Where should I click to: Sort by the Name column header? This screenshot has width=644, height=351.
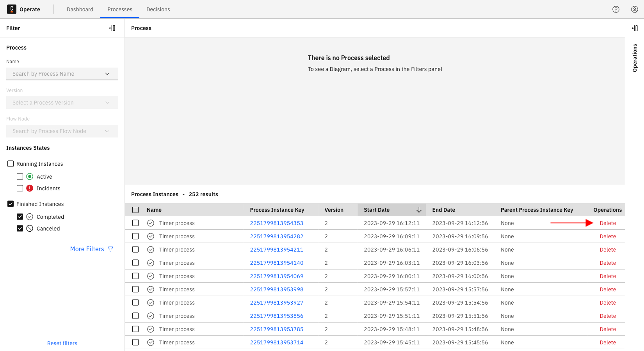click(154, 210)
